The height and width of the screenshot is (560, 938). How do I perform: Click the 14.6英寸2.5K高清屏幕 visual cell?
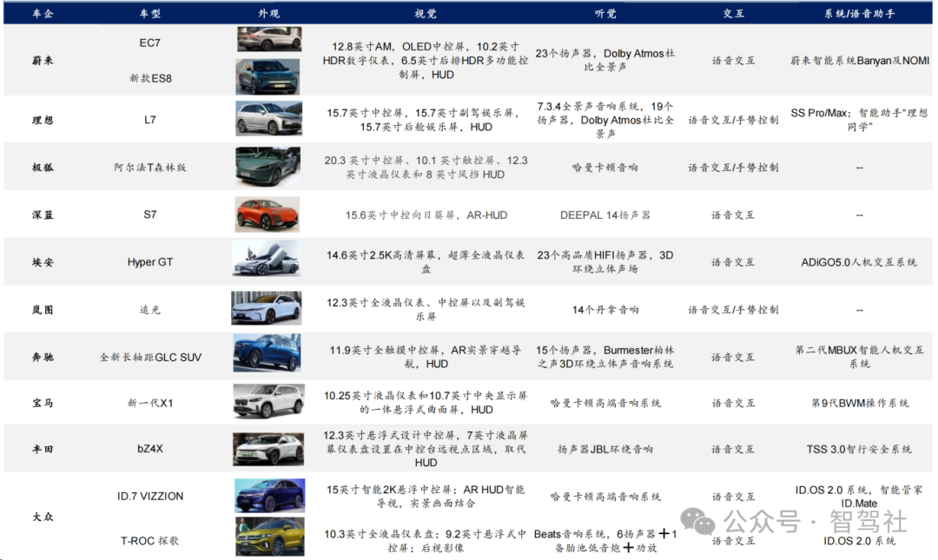[426, 262]
